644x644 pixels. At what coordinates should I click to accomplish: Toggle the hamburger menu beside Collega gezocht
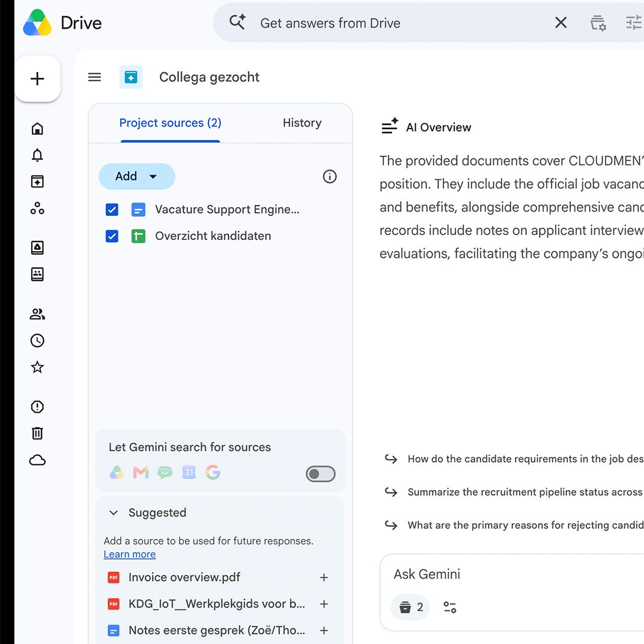(94, 77)
